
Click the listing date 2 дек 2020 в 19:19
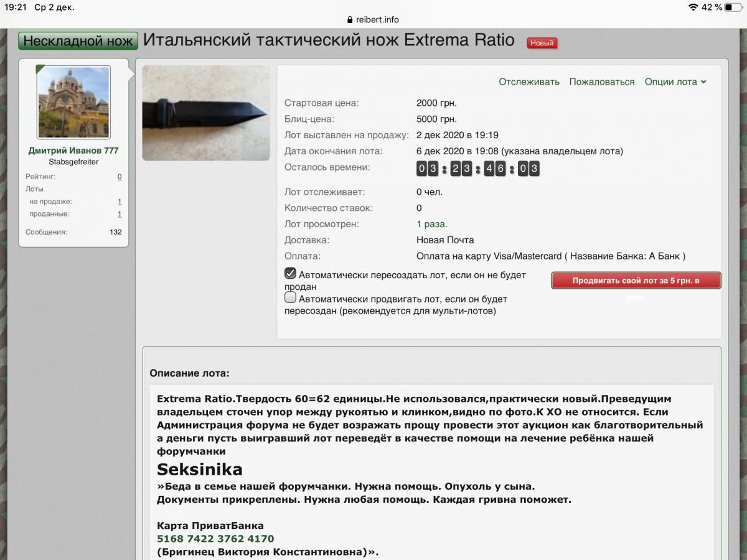pyautogui.click(x=458, y=135)
